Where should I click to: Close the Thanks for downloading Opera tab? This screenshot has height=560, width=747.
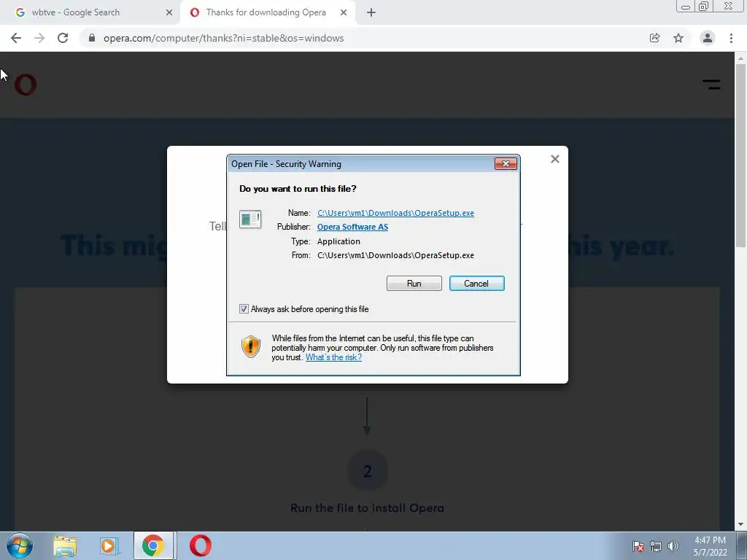point(344,12)
